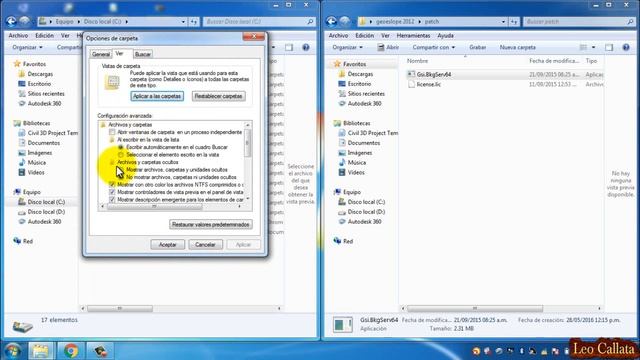Select Gsi.BkgServ64 application file

(434, 74)
